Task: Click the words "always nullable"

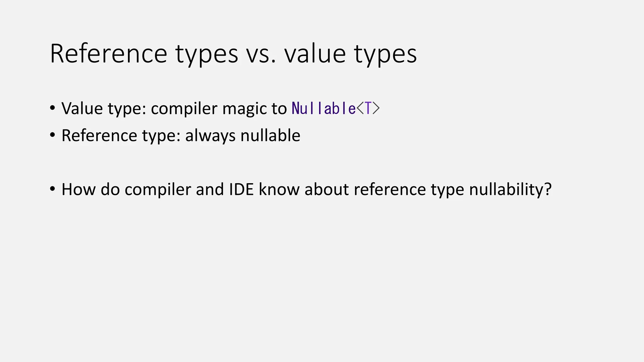Action: coord(243,136)
